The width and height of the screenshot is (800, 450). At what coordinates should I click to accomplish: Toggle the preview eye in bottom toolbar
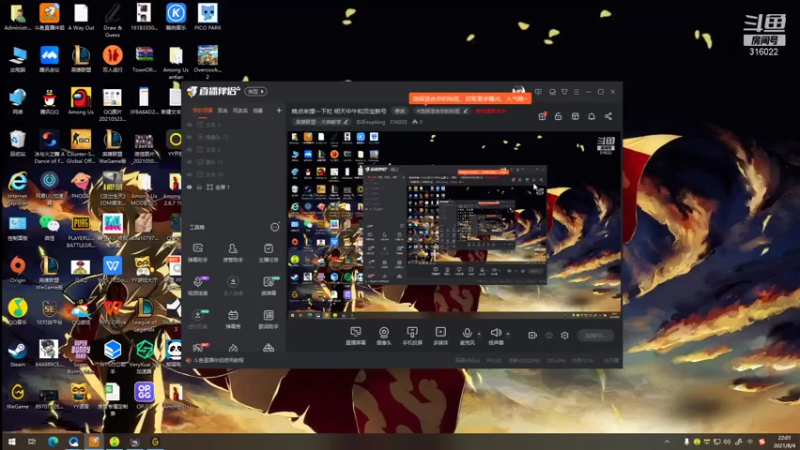point(549,335)
